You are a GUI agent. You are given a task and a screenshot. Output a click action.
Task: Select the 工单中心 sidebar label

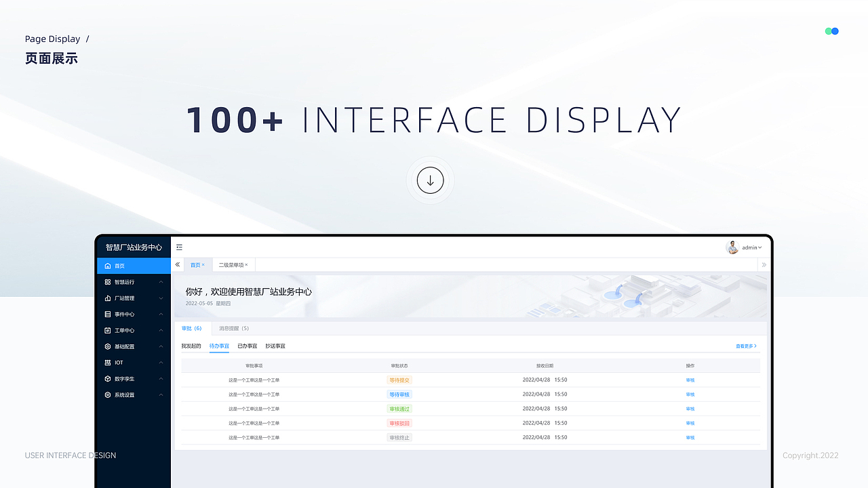click(124, 331)
